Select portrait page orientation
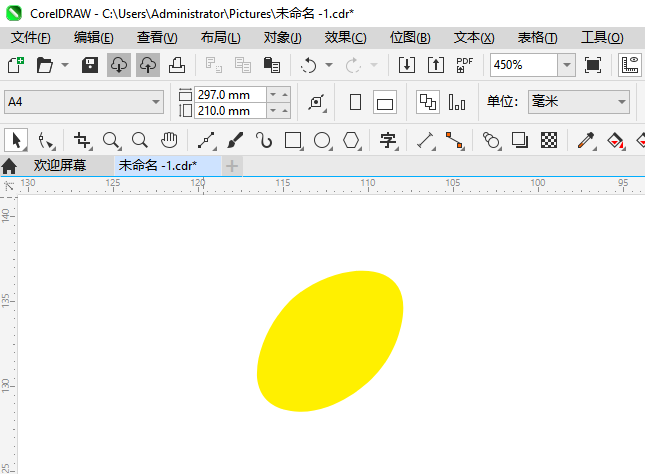 355,102
